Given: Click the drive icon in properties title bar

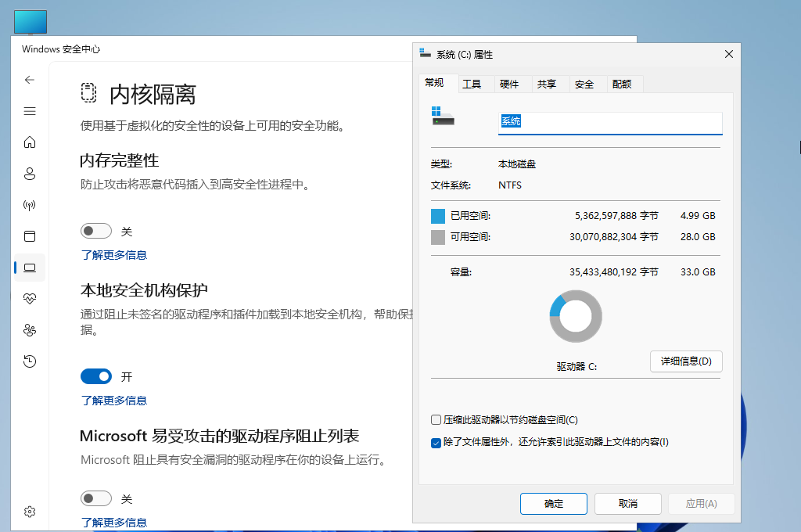Looking at the screenshot, I should [x=425, y=53].
